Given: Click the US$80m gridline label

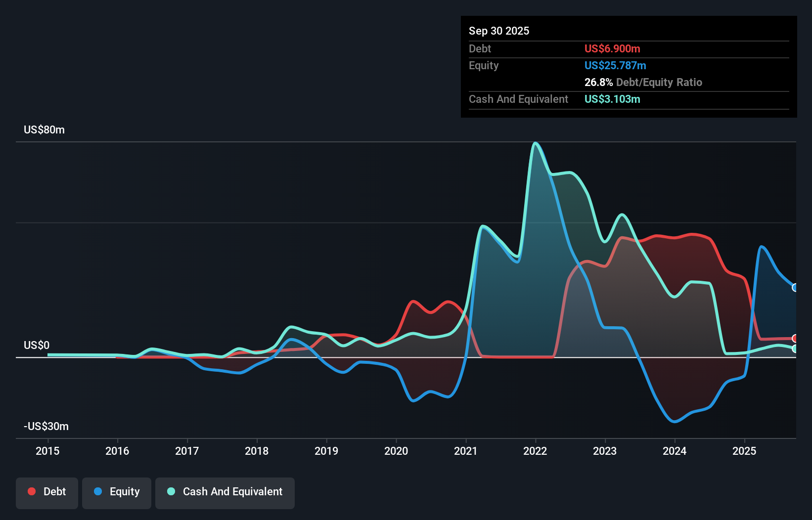Looking at the screenshot, I should click(44, 130).
